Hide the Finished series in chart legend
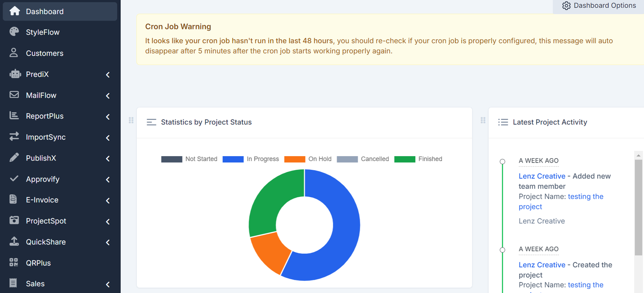The width and height of the screenshot is (644, 293). (x=418, y=159)
